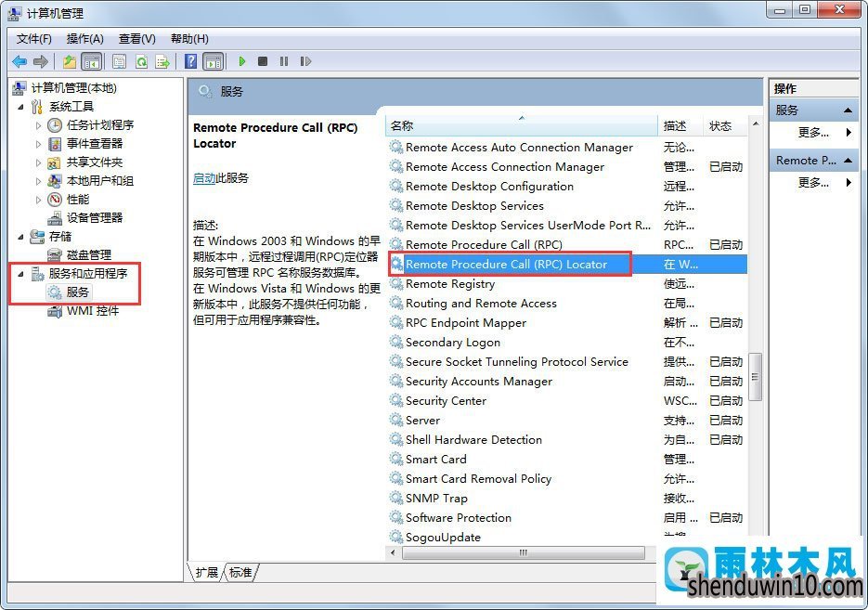
Task: Click the 启动 link to start this service
Action: point(203,178)
